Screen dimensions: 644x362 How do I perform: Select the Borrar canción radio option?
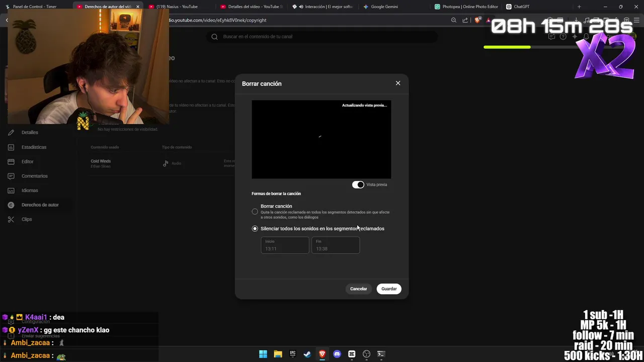[255, 212]
